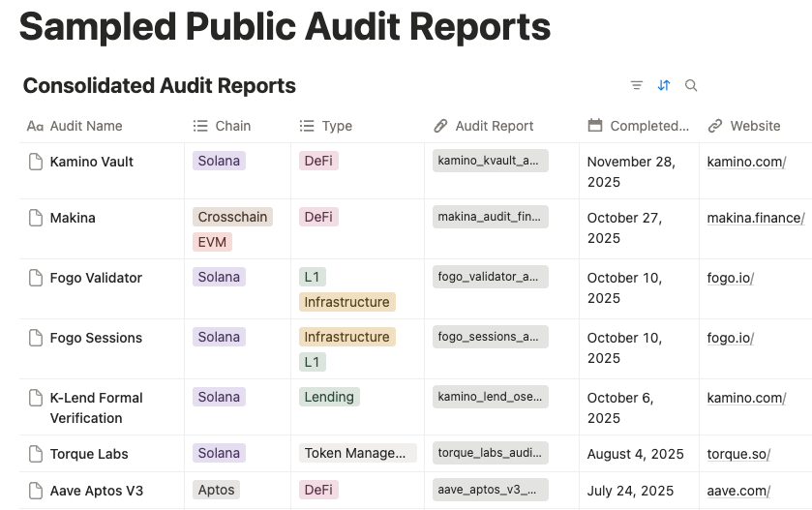The height and width of the screenshot is (510, 812).
Task: Open the torque.so/ website link
Action: tap(738, 454)
